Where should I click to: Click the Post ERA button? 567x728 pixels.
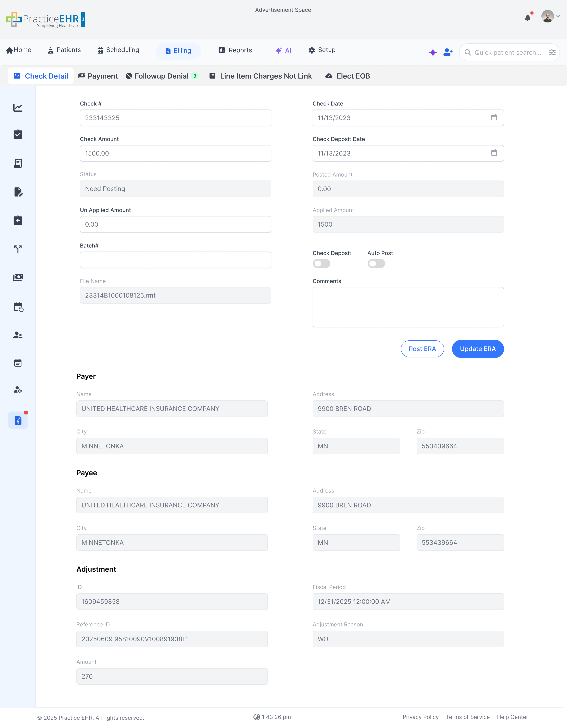pyautogui.click(x=422, y=349)
